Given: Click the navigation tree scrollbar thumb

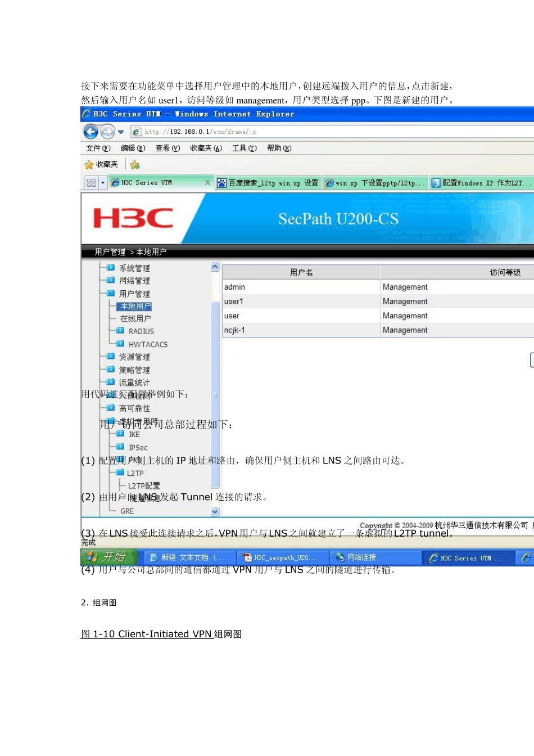Looking at the screenshot, I should pos(215,395).
